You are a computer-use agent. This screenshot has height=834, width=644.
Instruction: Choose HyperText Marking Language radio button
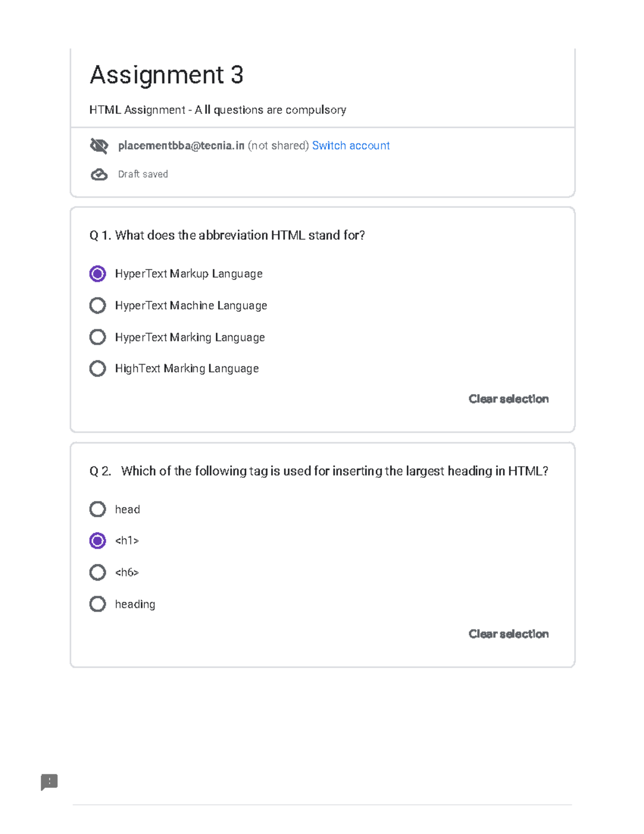point(98,337)
